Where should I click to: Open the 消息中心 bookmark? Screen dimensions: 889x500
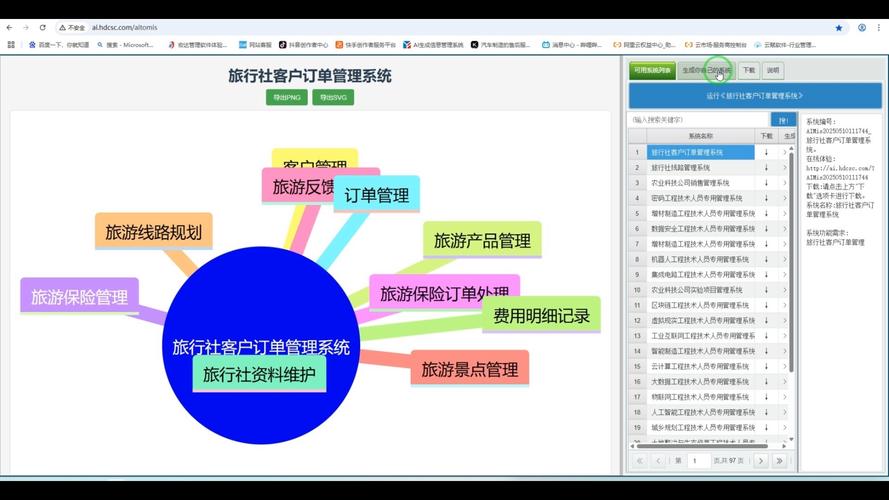coord(572,44)
